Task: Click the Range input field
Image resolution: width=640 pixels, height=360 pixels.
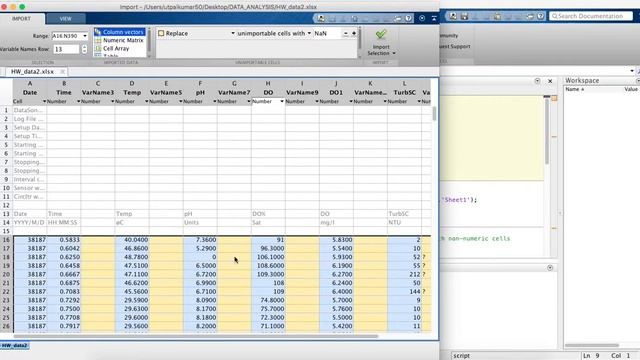Action: pos(66,36)
